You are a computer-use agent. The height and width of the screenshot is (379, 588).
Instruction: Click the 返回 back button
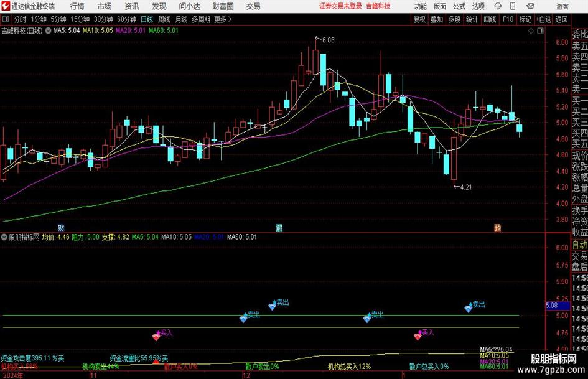pos(561,19)
